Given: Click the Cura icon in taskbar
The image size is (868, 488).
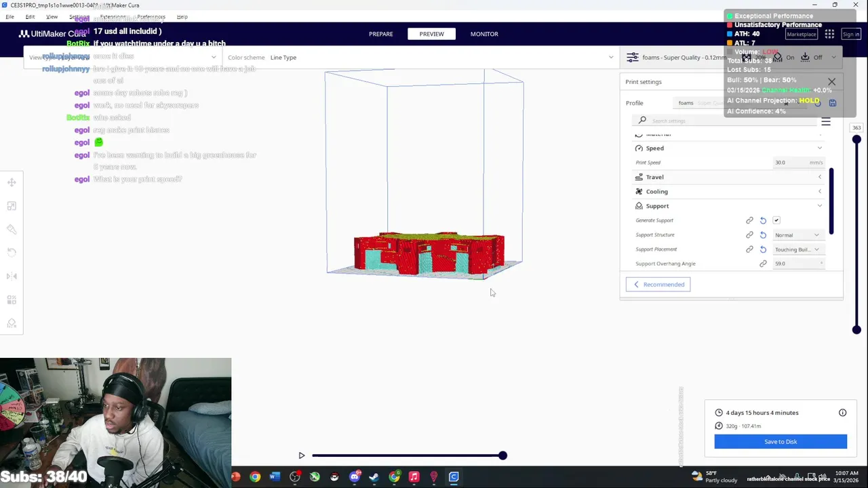Looking at the screenshot, I should click(x=454, y=477).
